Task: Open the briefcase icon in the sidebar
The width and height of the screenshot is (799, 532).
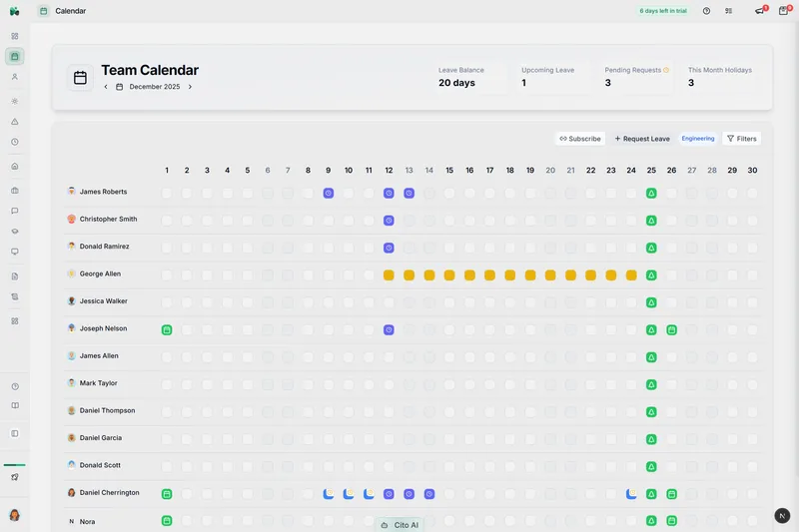Action: coord(15,191)
